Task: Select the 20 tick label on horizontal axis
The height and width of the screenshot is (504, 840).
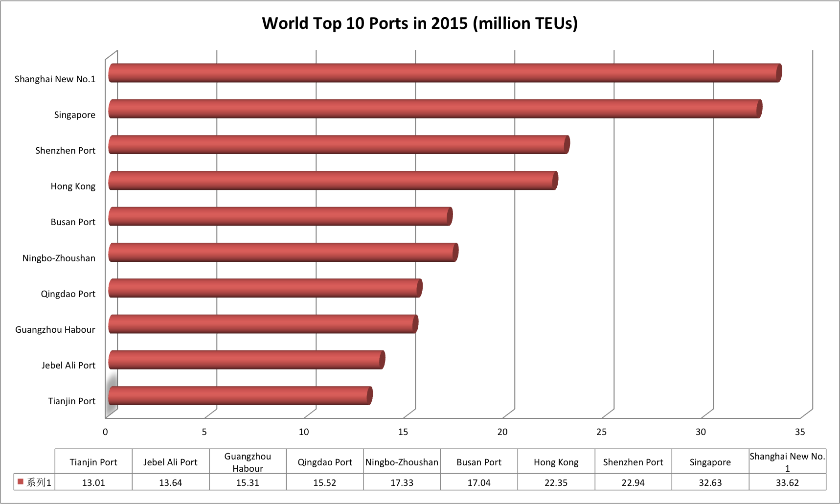Action: point(502,432)
